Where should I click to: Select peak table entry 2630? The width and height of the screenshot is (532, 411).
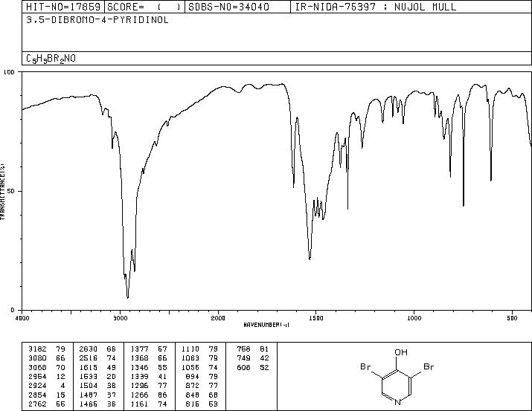click(97, 349)
